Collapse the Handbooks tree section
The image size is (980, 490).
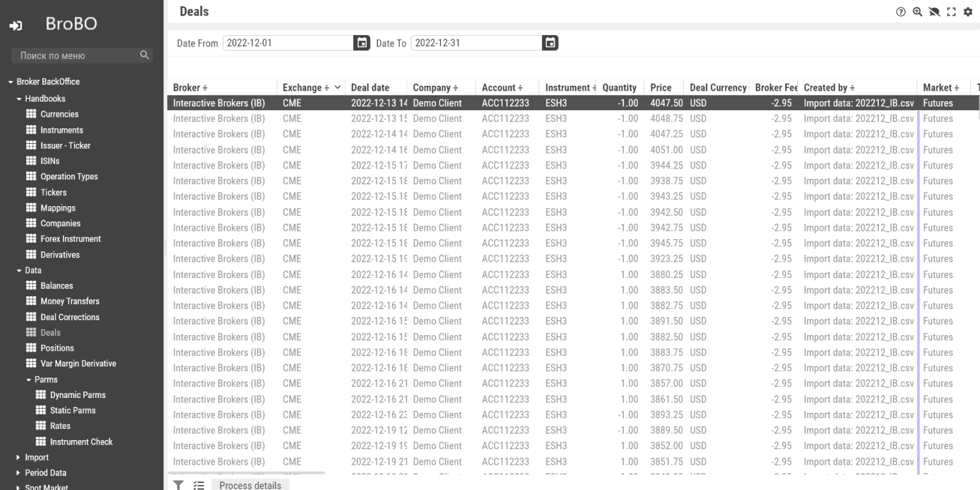[x=19, y=99]
